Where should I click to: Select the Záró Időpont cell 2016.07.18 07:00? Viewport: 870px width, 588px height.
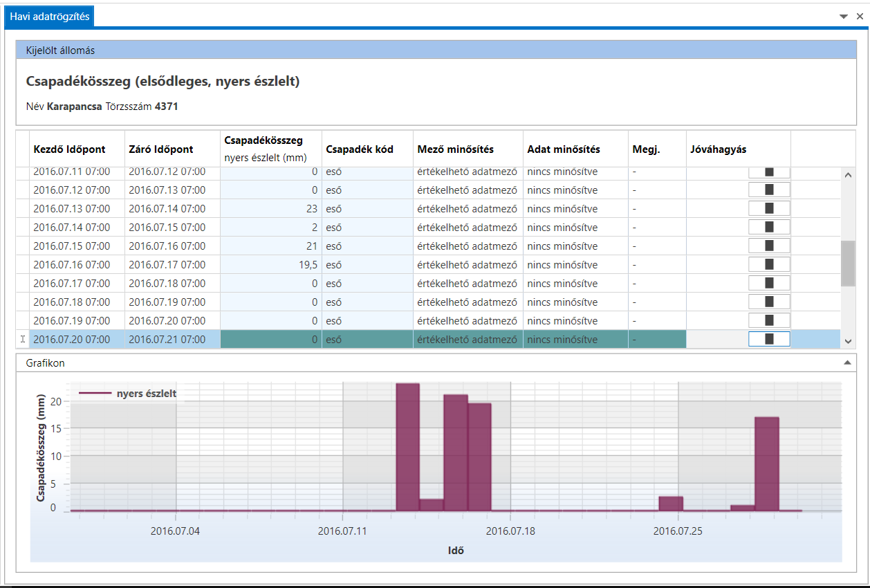[x=172, y=283]
